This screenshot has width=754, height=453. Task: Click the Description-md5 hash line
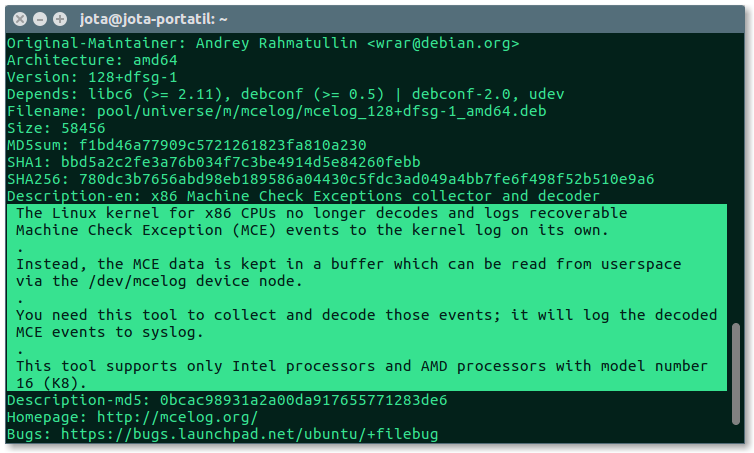click(x=227, y=400)
